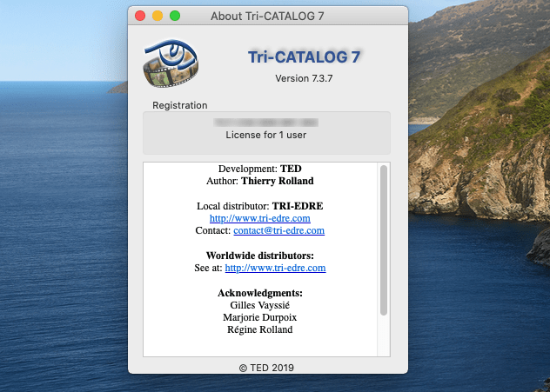Open the tri-edre.com link after 'See at:'
The height and width of the screenshot is (392, 550).
coord(275,268)
